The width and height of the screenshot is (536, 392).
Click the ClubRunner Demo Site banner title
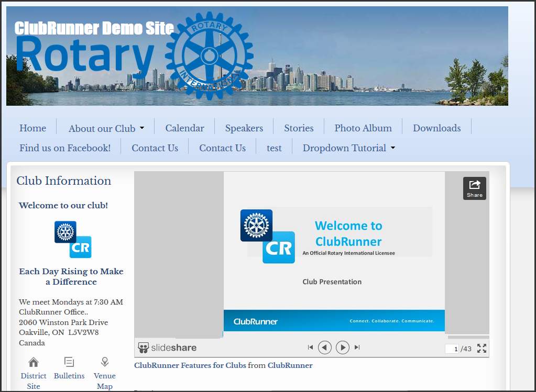(94, 28)
